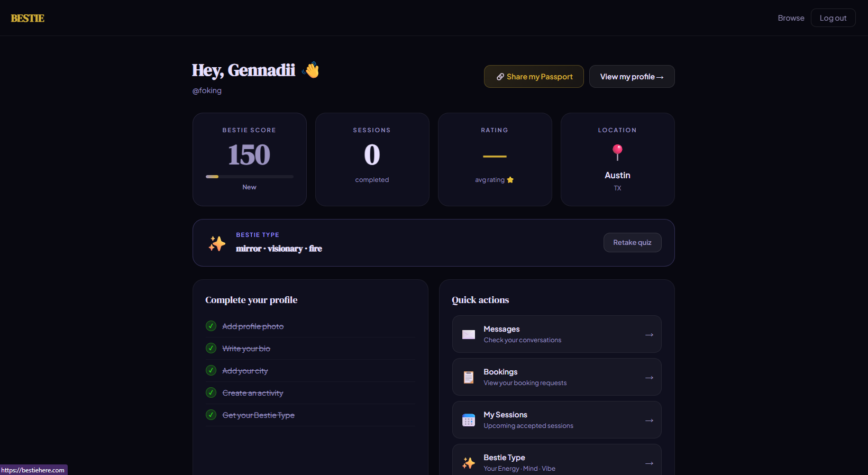
Task: Click View your booking requests subtitle
Action: point(525,383)
